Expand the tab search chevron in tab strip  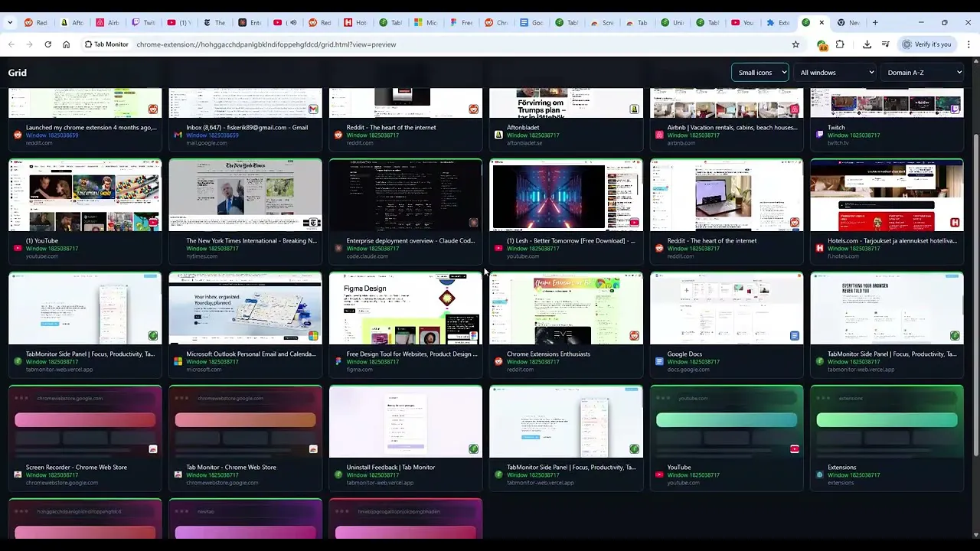coord(9,22)
